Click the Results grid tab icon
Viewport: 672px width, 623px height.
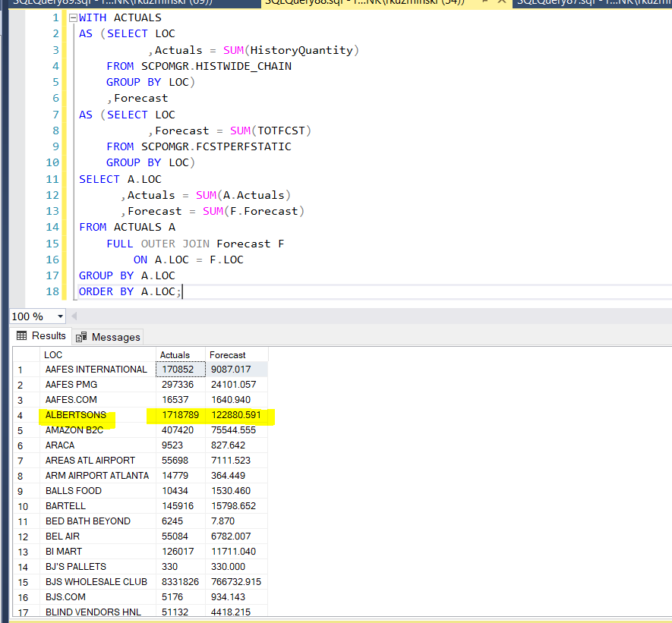(x=22, y=336)
